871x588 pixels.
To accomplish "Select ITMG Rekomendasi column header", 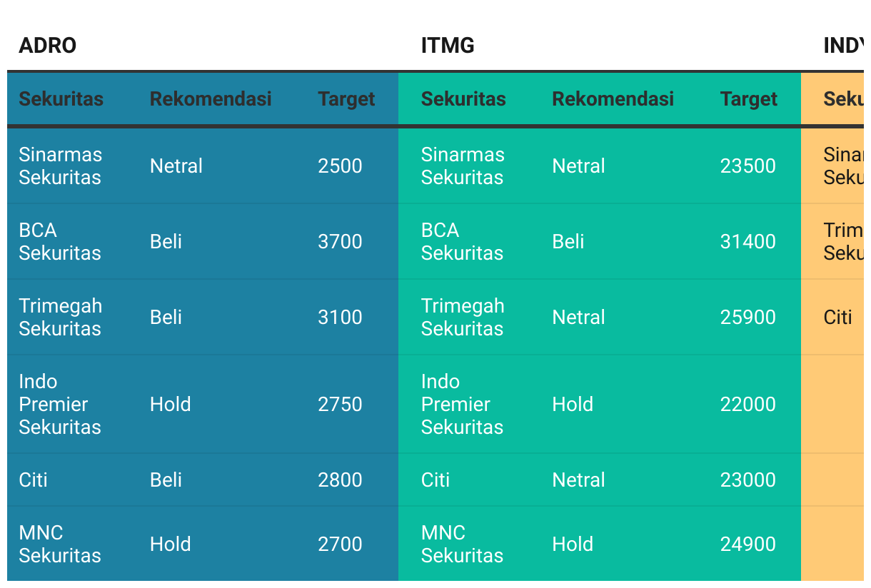I will click(613, 98).
